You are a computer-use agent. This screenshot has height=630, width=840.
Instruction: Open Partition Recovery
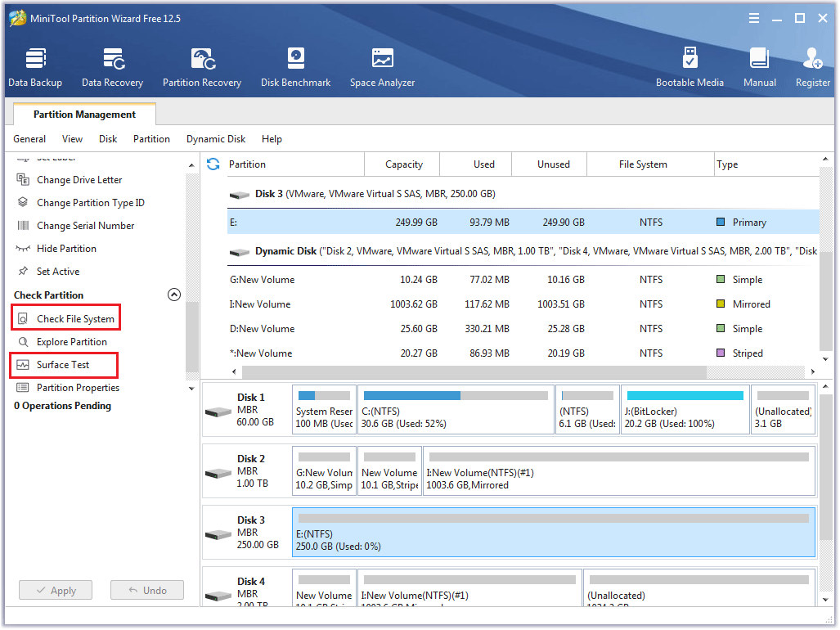[202, 67]
